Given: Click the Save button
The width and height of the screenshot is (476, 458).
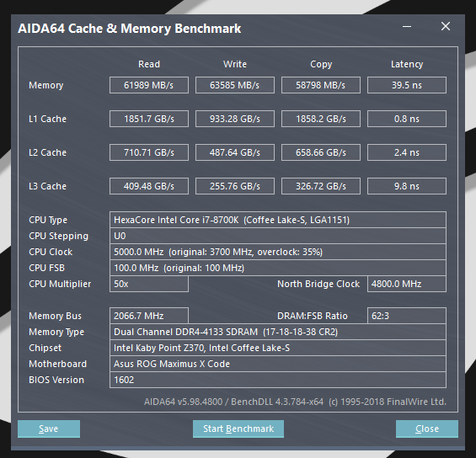Looking at the screenshot, I should pos(49,429).
